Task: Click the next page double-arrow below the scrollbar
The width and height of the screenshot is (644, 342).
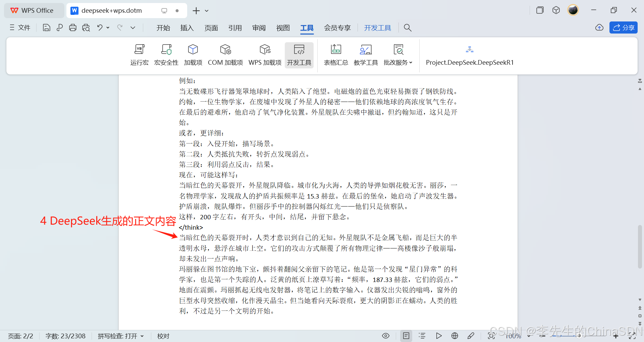Action: [640, 324]
